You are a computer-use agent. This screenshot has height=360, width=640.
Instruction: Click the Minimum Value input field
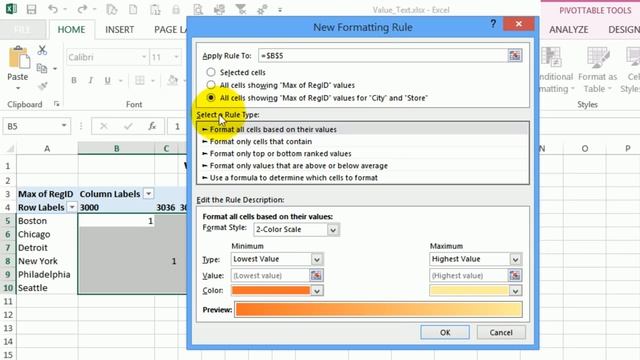click(x=270, y=276)
